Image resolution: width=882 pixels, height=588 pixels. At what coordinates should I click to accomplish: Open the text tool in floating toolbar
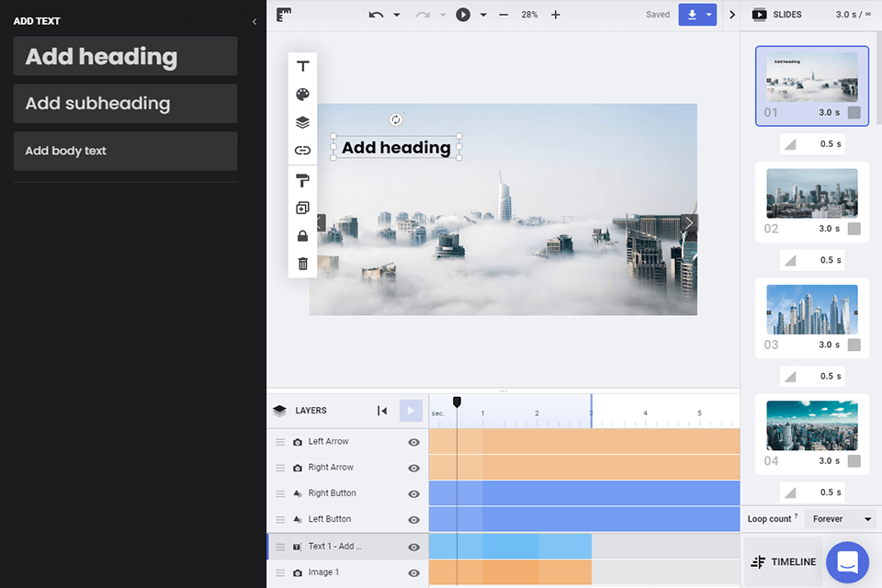[302, 66]
